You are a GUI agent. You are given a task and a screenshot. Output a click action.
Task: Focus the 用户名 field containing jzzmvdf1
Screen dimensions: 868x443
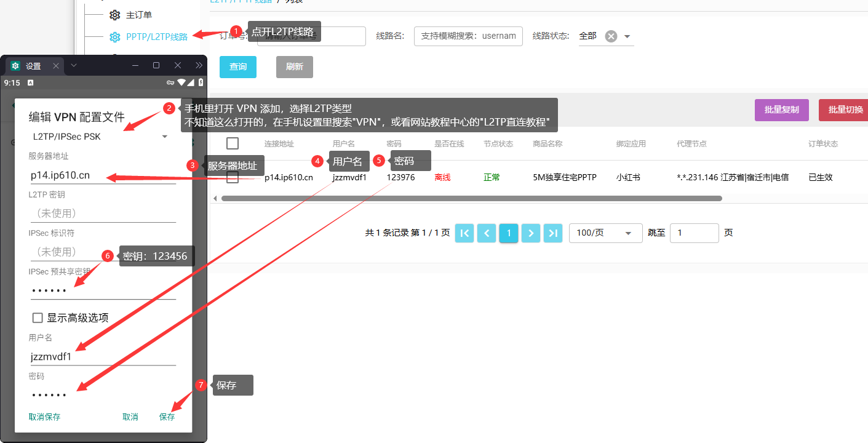(103, 356)
